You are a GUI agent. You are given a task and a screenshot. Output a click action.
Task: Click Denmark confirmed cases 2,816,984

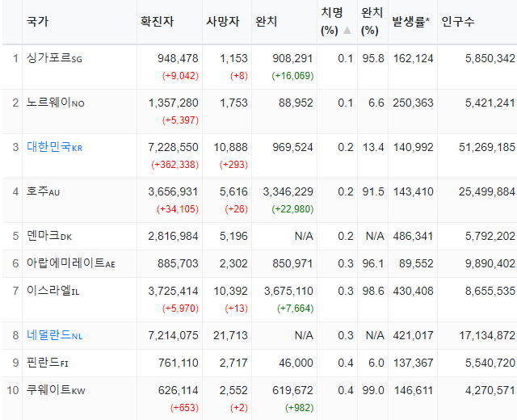point(173,237)
